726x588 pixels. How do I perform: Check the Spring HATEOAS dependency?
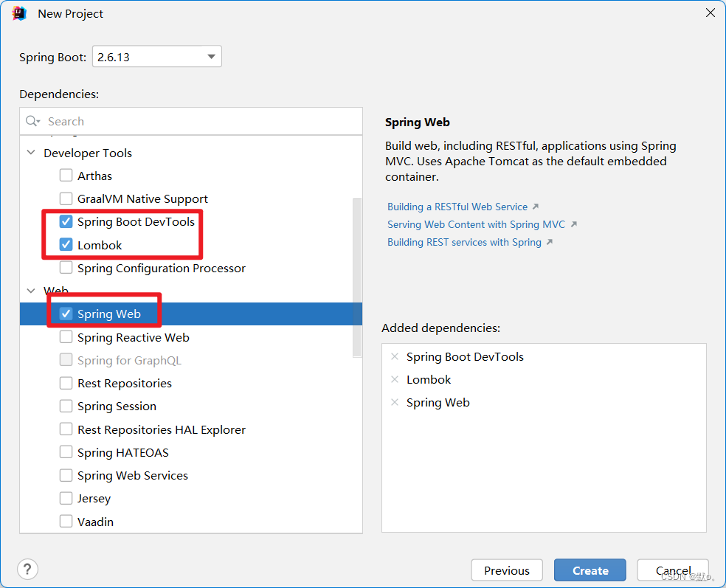65,452
